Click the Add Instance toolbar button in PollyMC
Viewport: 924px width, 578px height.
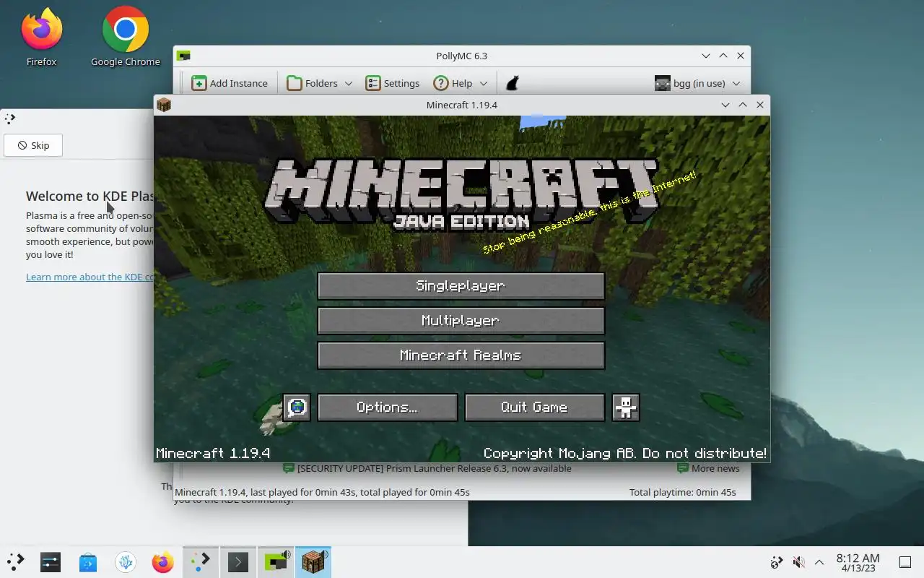tap(230, 83)
